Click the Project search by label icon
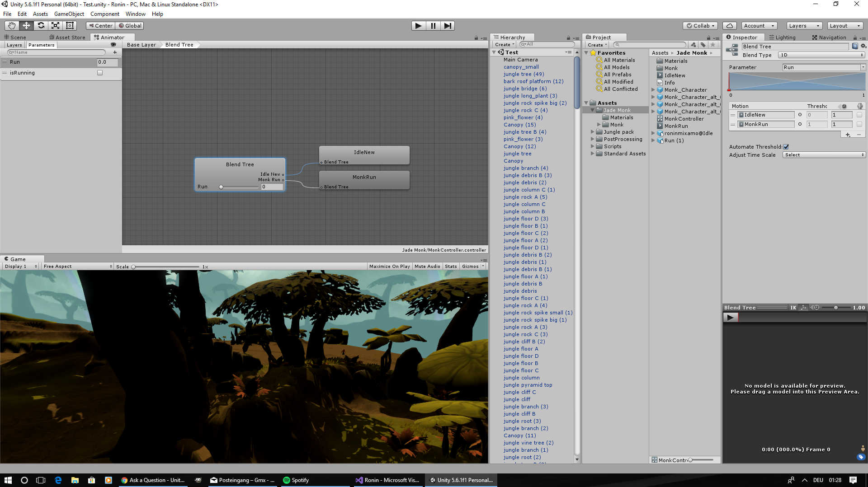The height and width of the screenshot is (487, 868). pyautogui.click(x=703, y=45)
